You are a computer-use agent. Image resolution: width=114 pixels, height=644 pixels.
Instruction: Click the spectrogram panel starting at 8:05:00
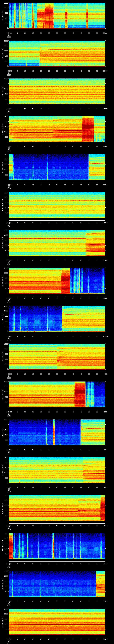[57, 546]
